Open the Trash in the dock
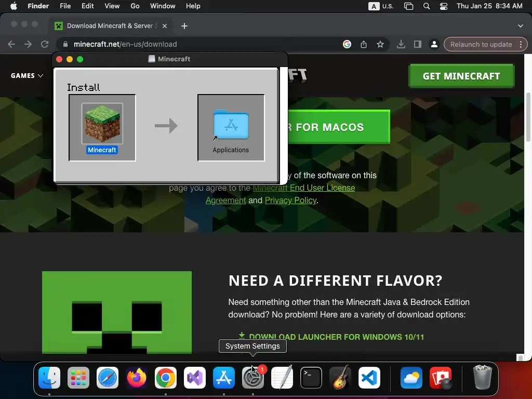The height and width of the screenshot is (399, 532). tap(482, 378)
